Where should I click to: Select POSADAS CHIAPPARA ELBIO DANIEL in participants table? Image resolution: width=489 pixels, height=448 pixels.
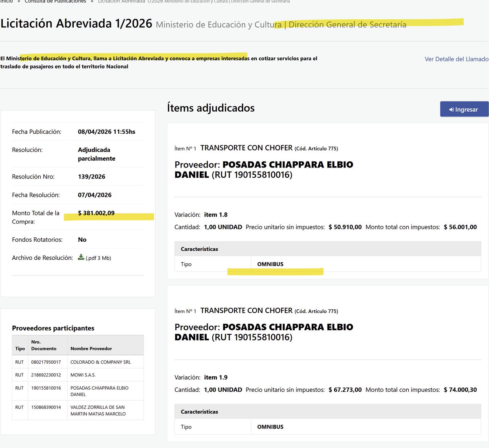(x=99, y=391)
